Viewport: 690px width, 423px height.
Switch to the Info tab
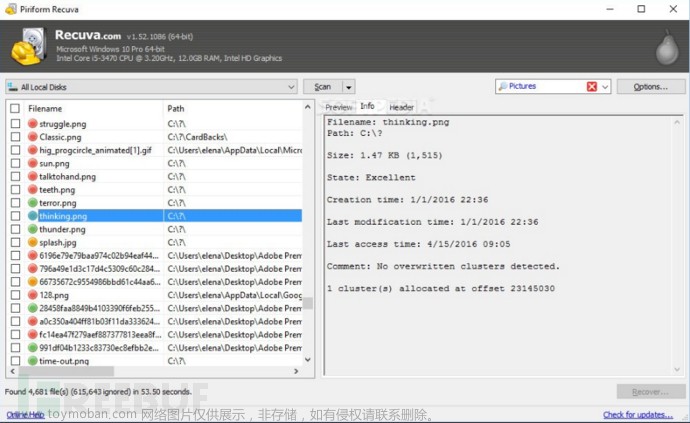367,106
